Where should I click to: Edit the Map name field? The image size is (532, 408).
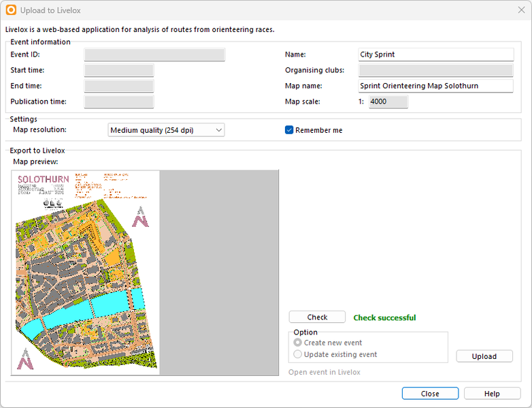tap(436, 86)
